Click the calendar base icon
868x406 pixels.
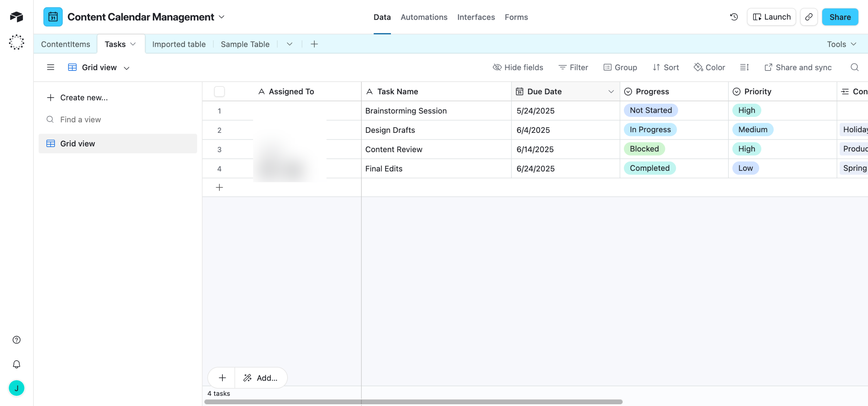(x=53, y=17)
